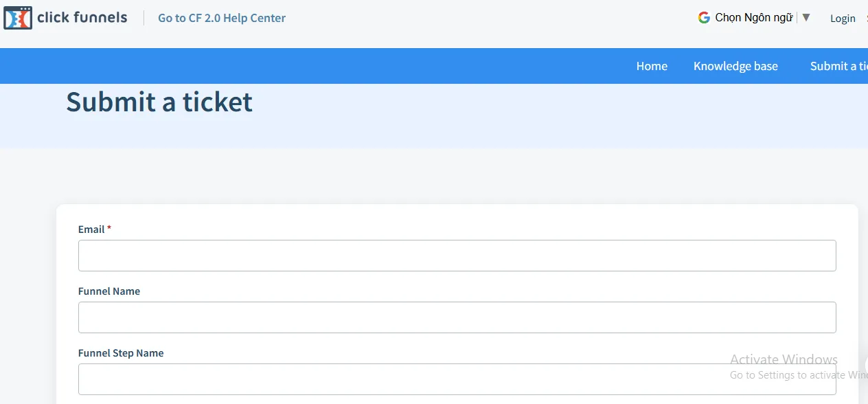Click the Google "G" translate icon

pos(704,18)
